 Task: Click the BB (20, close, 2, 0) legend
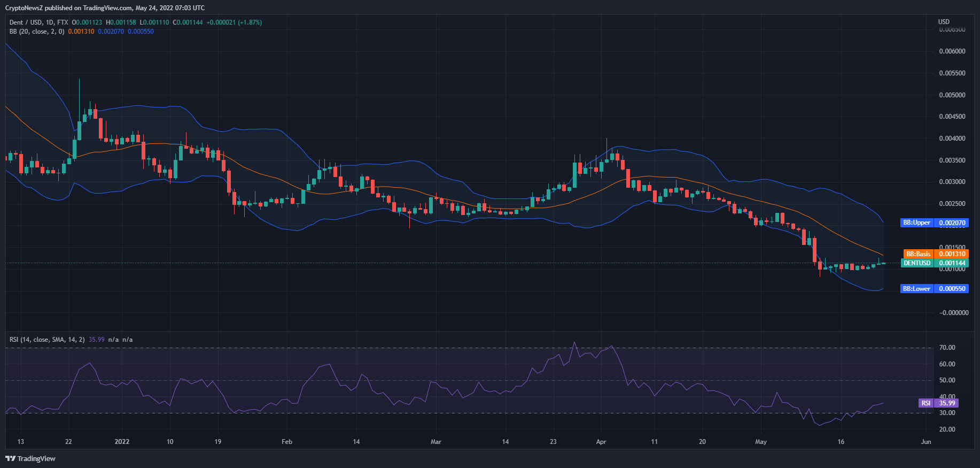tap(37, 32)
